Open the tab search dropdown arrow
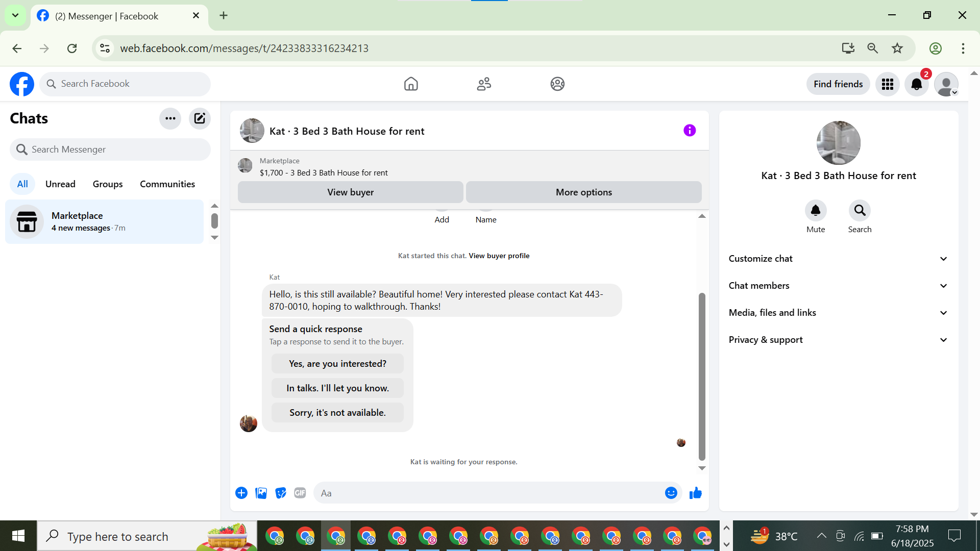980x551 pixels. pos(15,15)
